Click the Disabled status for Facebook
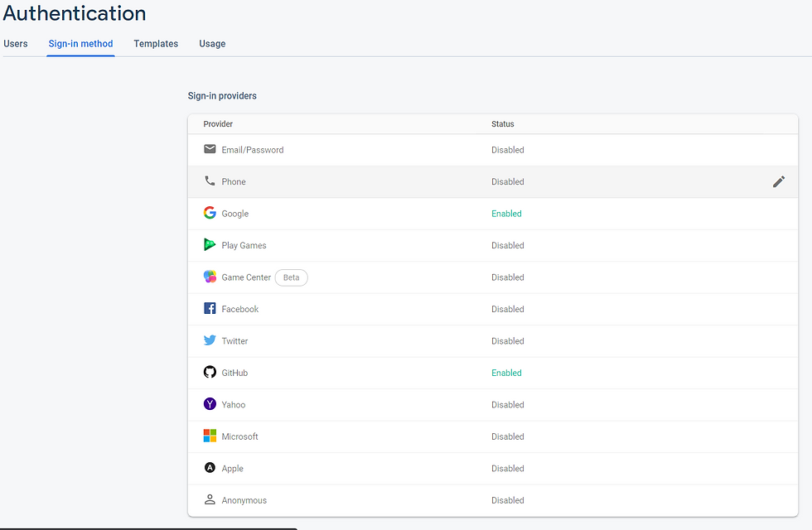The height and width of the screenshot is (530, 812). point(507,309)
